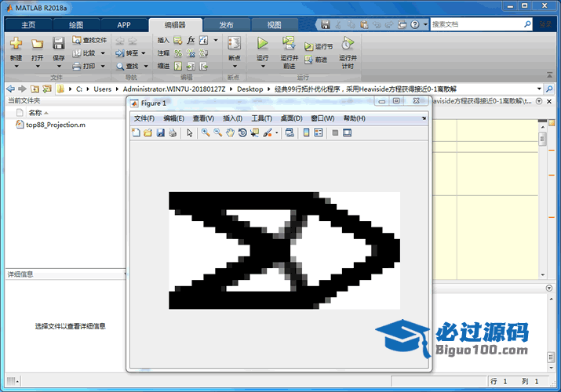
Task: Switch to the 主页 (Home) tab
Action: click(x=28, y=25)
